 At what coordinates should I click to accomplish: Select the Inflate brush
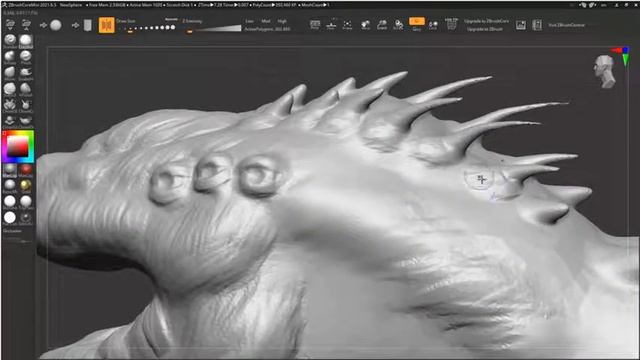(x=10, y=57)
